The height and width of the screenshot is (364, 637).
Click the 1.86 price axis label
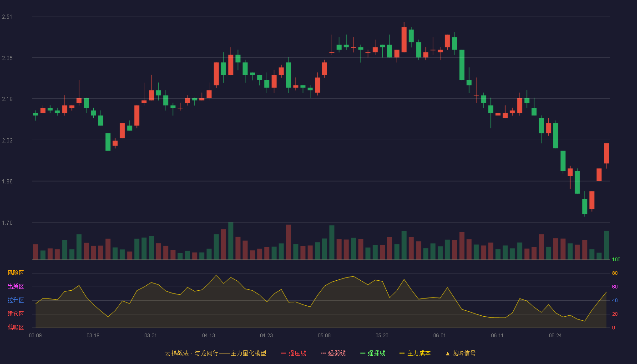tap(7, 182)
